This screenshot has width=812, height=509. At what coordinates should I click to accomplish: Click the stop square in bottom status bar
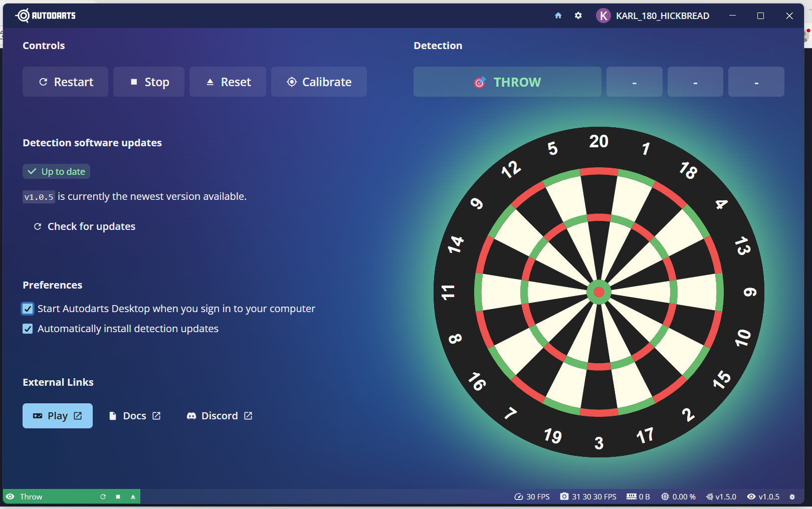click(118, 496)
